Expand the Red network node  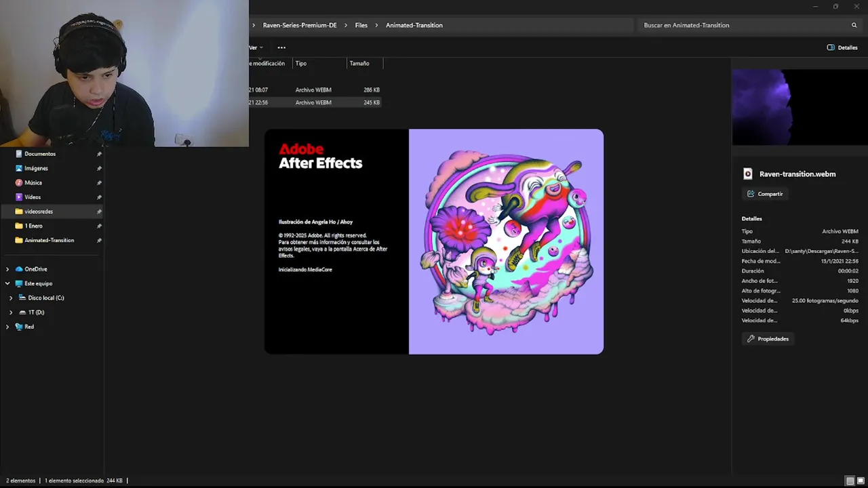coord(7,327)
